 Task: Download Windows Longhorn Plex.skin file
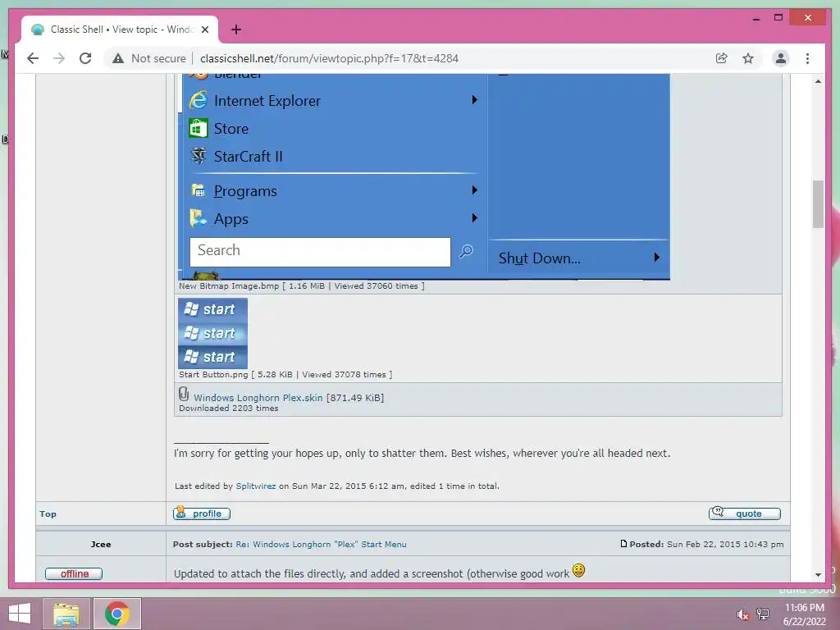click(258, 398)
